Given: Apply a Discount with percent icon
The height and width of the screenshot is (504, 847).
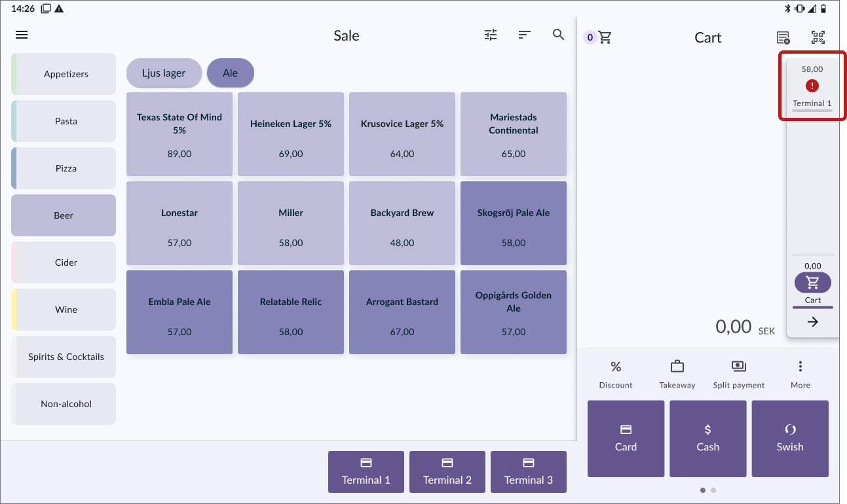Looking at the screenshot, I should pyautogui.click(x=616, y=374).
